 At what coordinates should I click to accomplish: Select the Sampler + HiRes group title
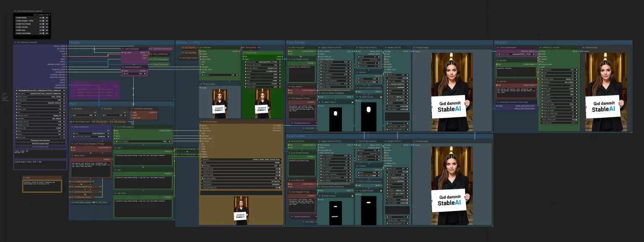188,42
